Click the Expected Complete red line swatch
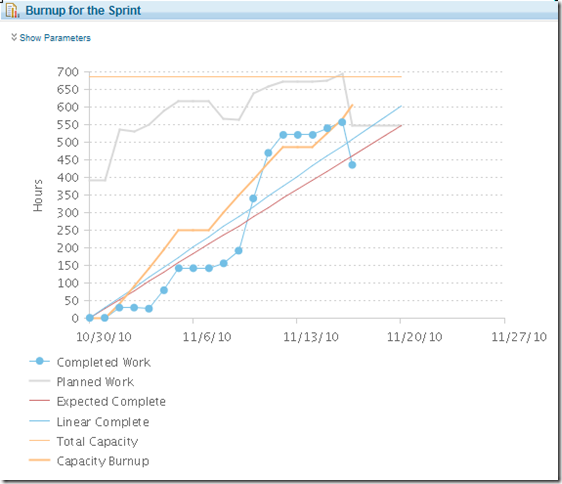 [x=39, y=400]
